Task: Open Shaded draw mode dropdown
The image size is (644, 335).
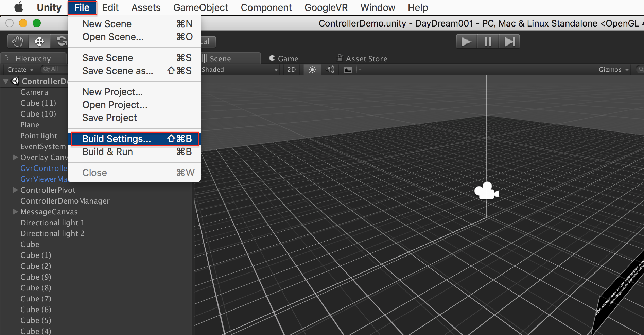Action: [x=240, y=70]
